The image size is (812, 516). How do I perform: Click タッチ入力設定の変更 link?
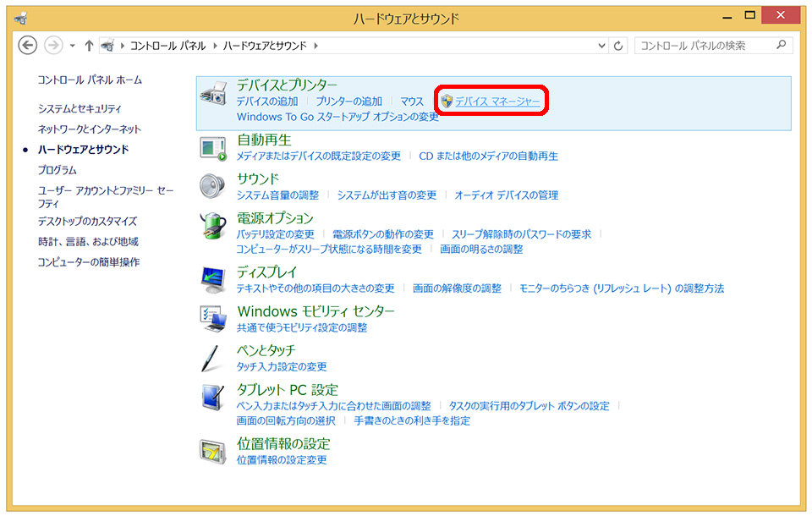tap(282, 367)
